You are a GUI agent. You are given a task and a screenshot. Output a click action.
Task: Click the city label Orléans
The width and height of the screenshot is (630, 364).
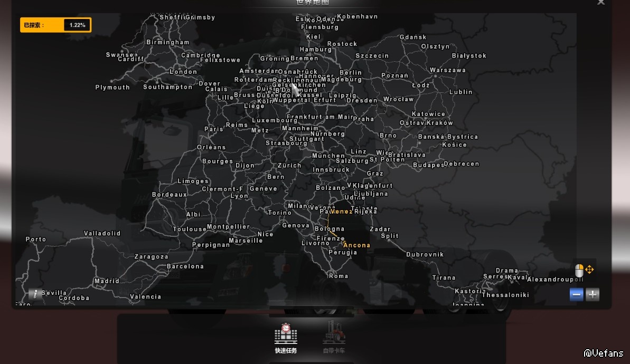point(211,147)
